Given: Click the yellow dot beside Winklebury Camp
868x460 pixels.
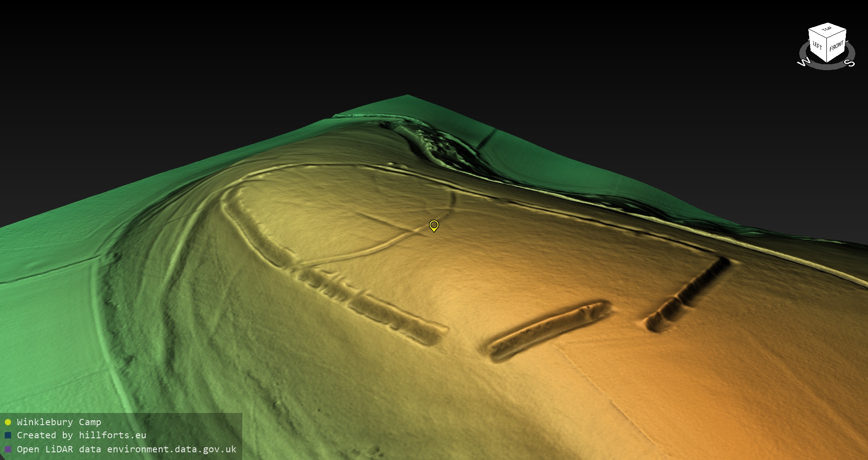Looking at the screenshot, I should pyautogui.click(x=8, y=422).
